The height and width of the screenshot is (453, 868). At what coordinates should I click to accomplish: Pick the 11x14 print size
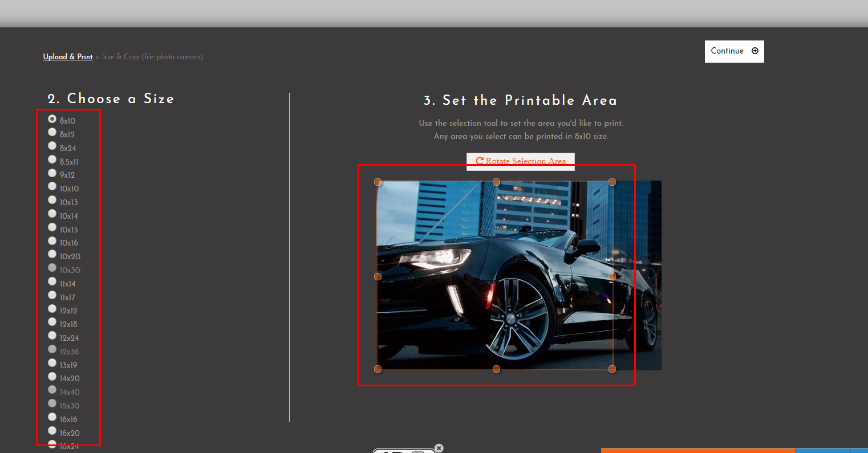tap(52, 282)
